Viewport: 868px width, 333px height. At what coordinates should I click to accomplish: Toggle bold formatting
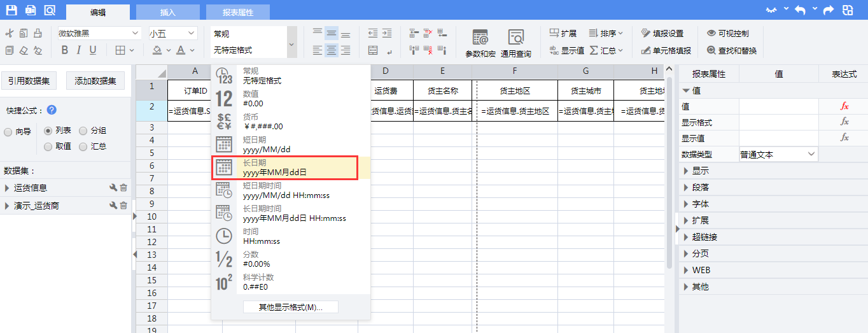coord(64,50)
